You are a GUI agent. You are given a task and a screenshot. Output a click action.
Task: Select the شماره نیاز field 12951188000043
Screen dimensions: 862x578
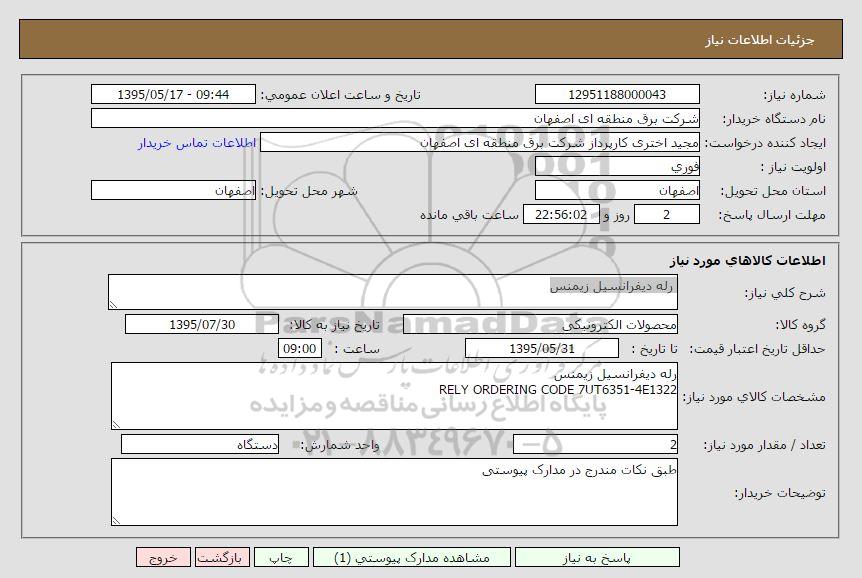617,95
